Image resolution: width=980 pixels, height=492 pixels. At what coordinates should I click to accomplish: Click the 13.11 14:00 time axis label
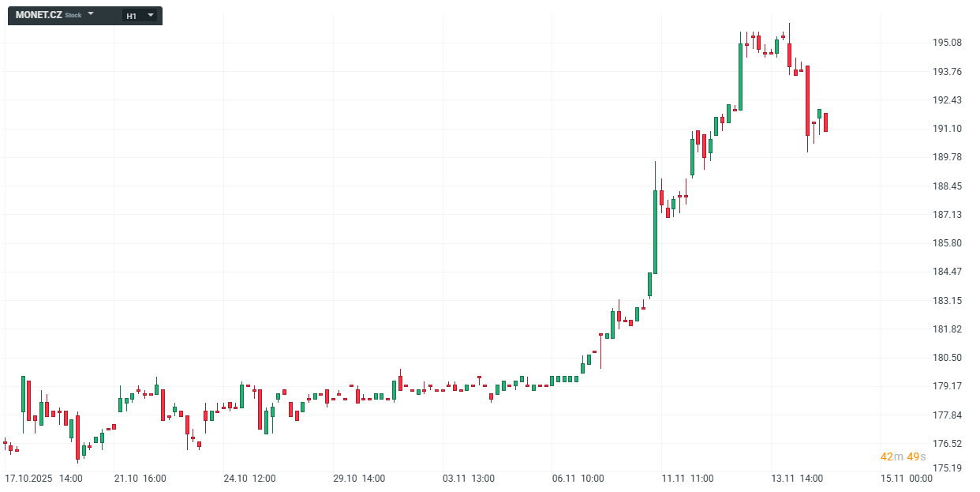[x=797, y=479]
